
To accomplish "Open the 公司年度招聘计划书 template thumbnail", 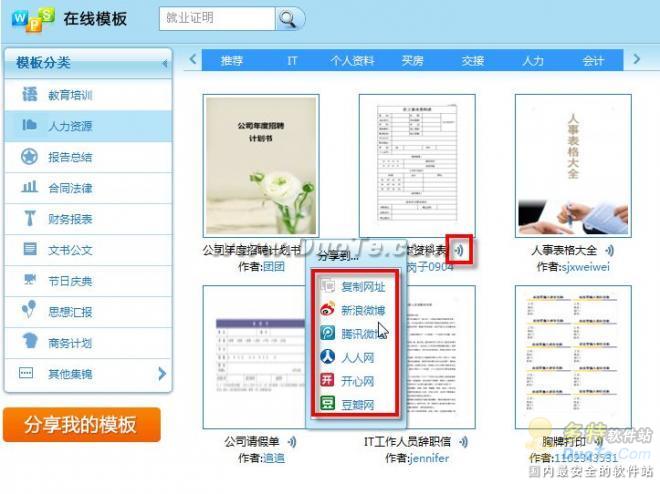I will click(x=261, y=165).
